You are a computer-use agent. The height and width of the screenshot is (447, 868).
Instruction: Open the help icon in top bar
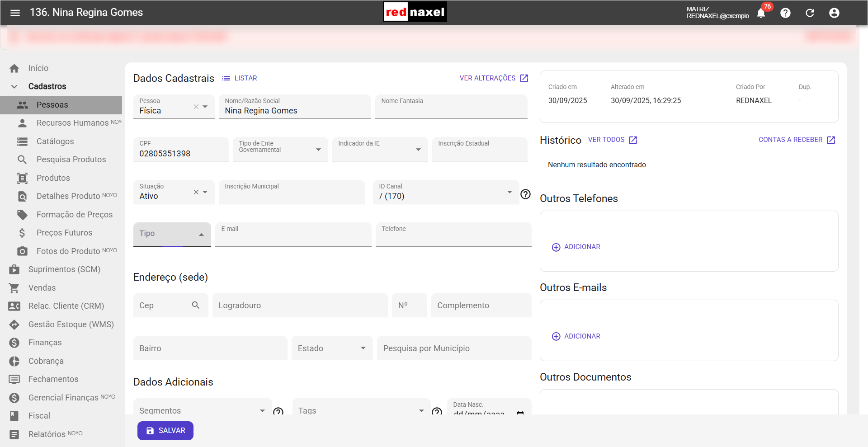point(786,13)
